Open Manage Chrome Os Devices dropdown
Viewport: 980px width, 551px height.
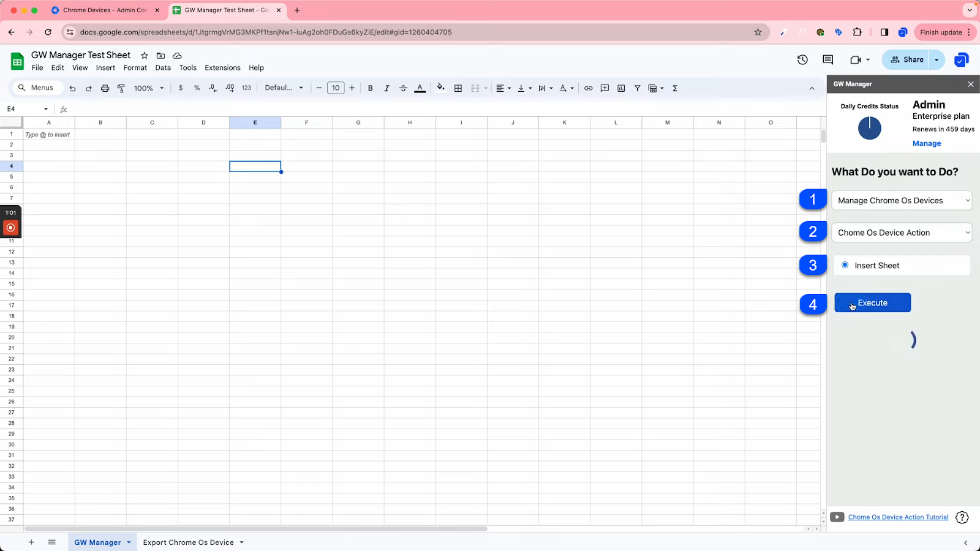tap(902, 200)
